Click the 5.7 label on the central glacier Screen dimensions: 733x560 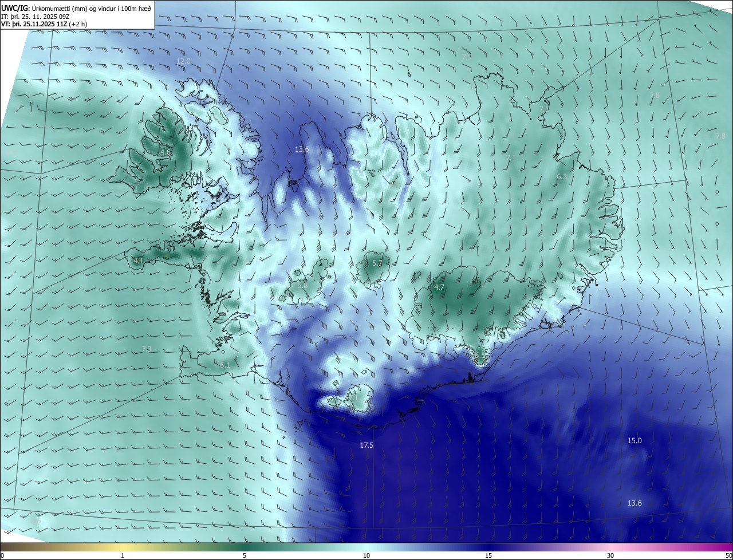click(x=377, y=263)
